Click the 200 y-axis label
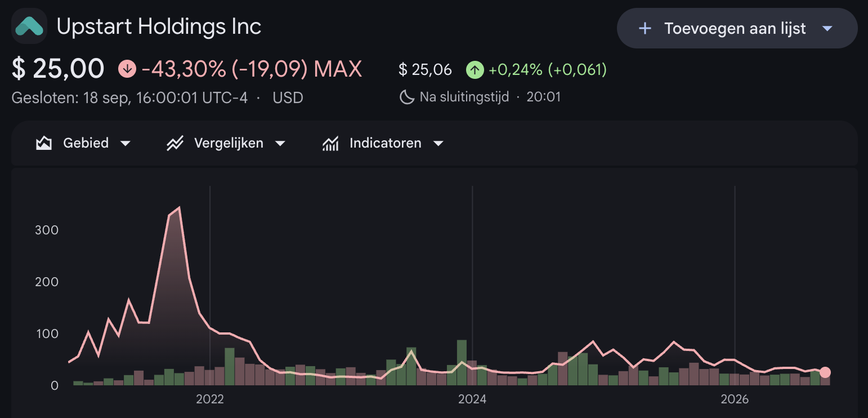Screen dimensions: 868x418 (x=47, y=282)
